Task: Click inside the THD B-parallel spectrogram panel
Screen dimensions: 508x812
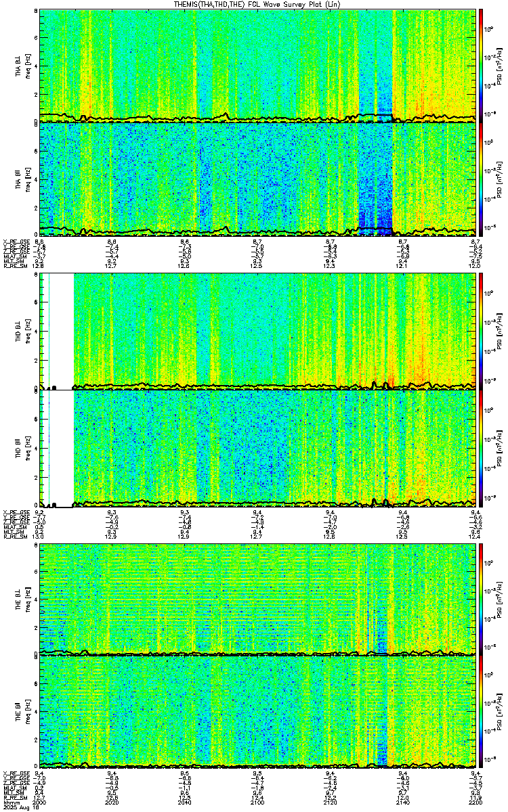Action: (x=257, y=449)
